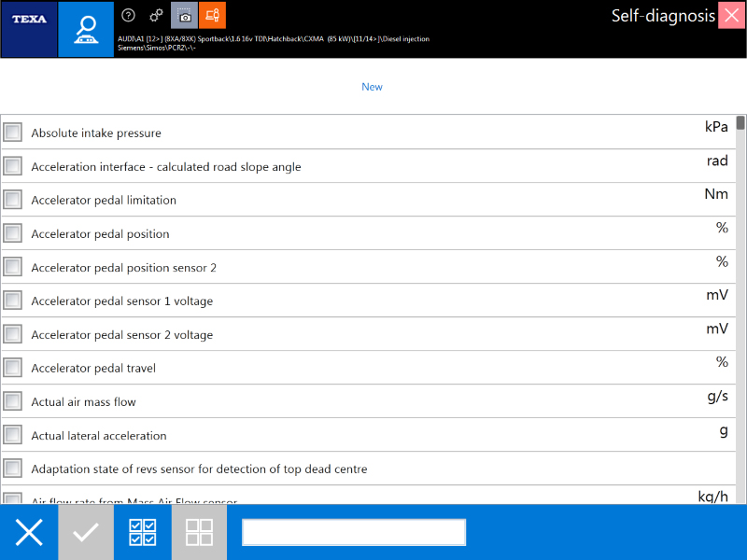Click the orange remote assistance icon
Image resolution: width=747 pixels, height=560 pixels.
pyautogui.click(x=212, y=15)
